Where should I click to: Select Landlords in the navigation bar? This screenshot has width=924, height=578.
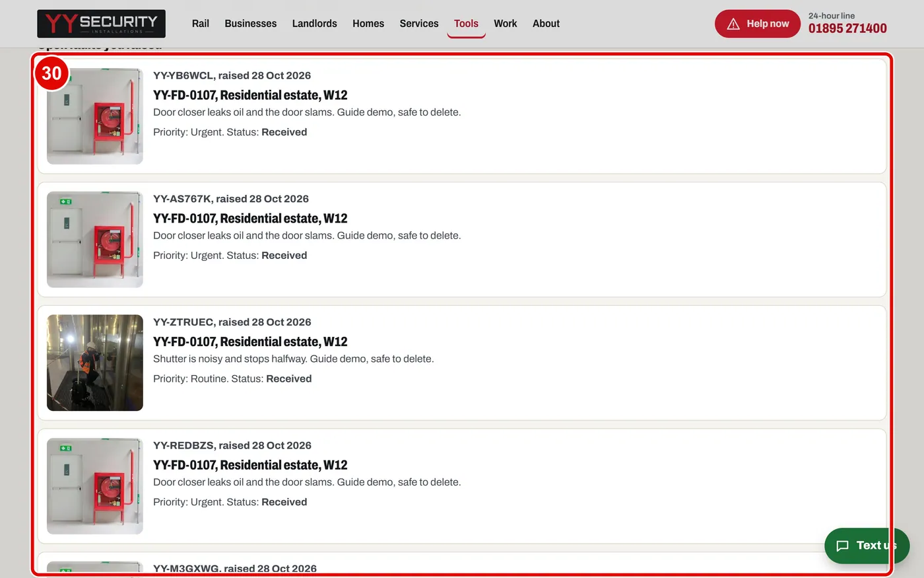tap(315, 24)
